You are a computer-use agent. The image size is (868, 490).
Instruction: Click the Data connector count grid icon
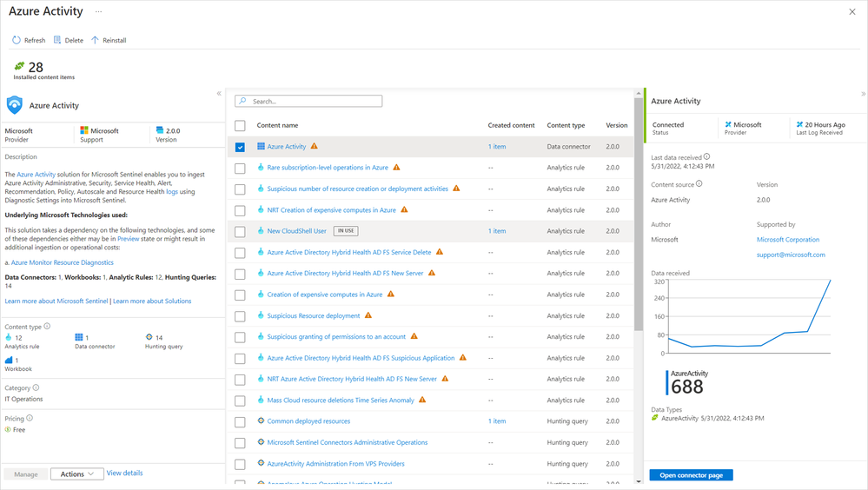coord(78,337)
